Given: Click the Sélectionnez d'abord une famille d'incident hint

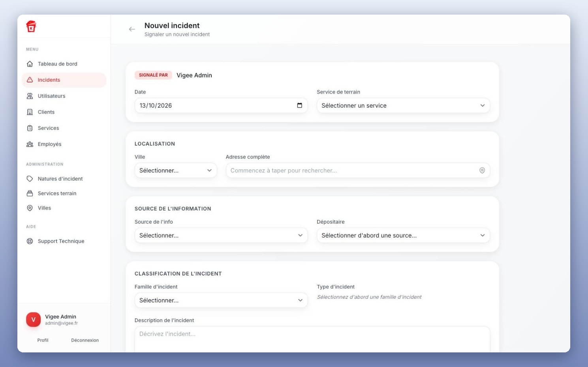Looking at the screenshot, I should 369,297.
